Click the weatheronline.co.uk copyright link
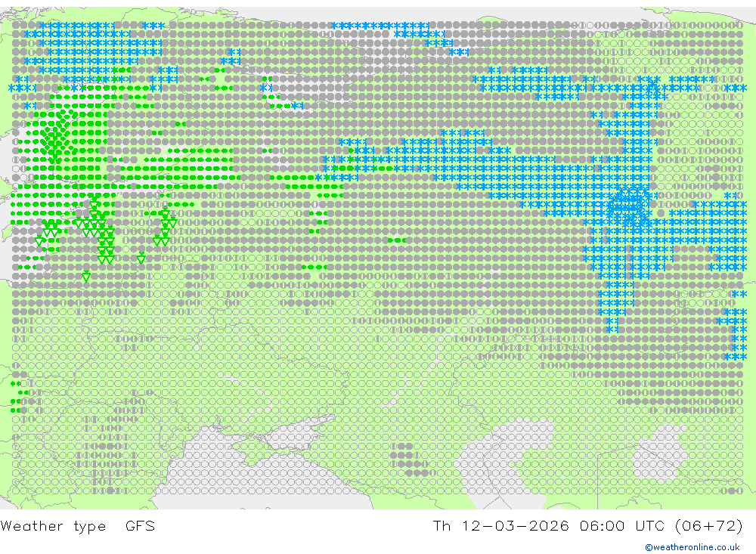 [x=692, y=547]
